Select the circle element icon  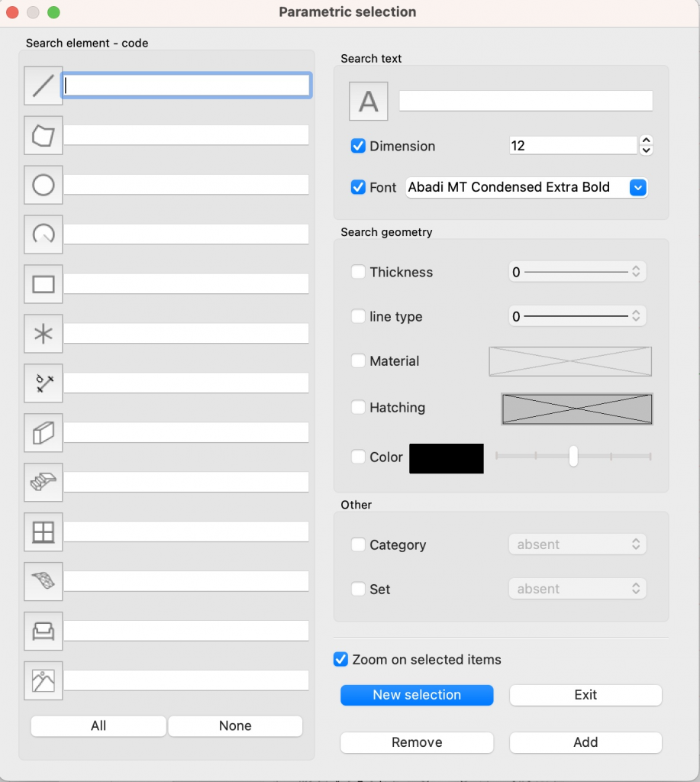pos(44,185)
